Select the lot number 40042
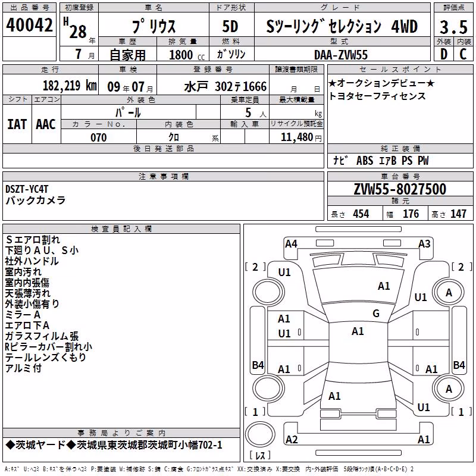476x476 pixels. point(29,24)
